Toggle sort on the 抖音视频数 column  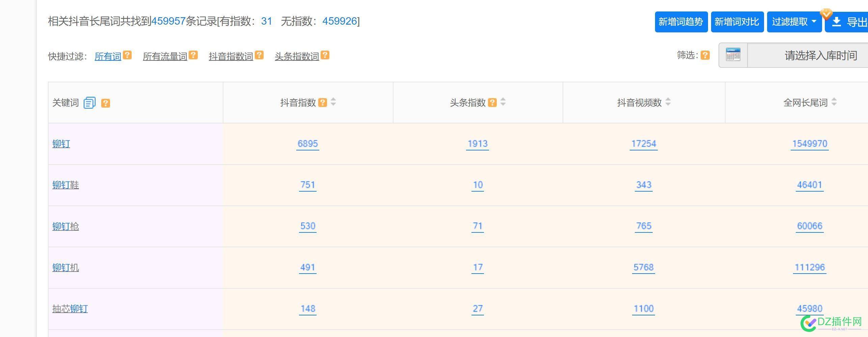pos(668,102)
